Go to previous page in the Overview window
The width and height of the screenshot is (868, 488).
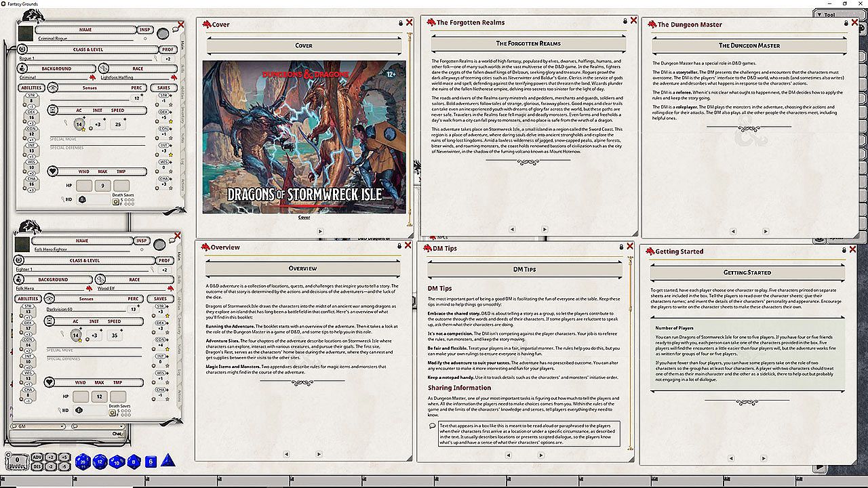pos(286,455)
